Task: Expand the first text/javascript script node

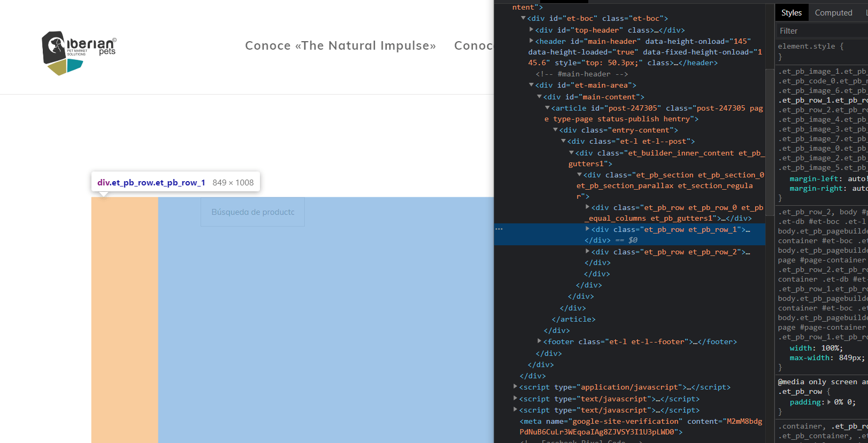Action: [515, 398]
